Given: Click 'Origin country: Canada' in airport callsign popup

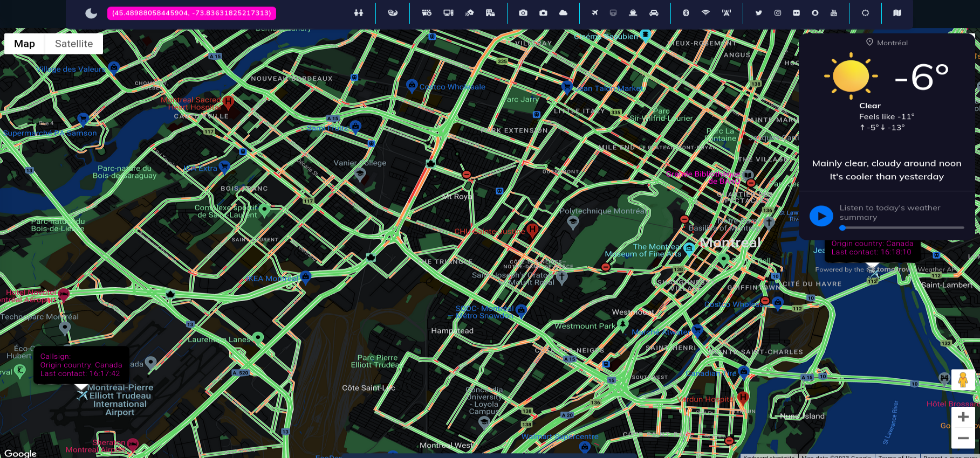Looking at the screenshot, I should click(x=81, y=365).
